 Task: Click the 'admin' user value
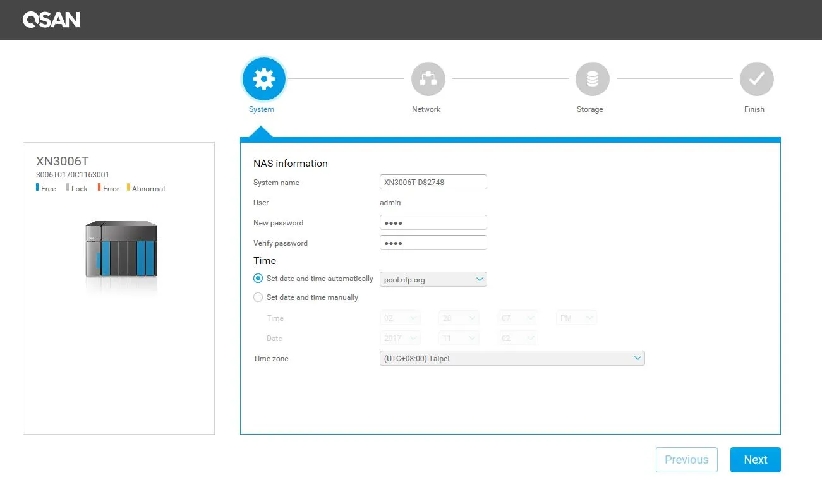[x=390, y=203]
